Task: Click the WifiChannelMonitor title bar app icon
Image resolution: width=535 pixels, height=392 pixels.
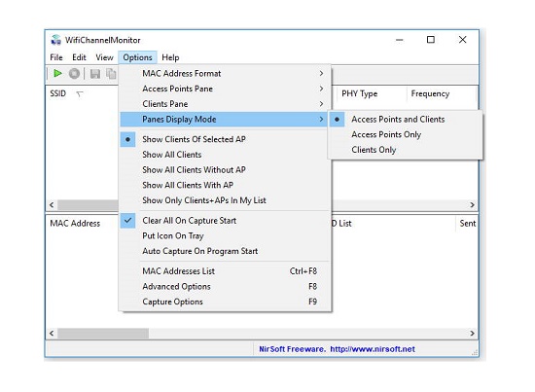Action: pos(55,40)
